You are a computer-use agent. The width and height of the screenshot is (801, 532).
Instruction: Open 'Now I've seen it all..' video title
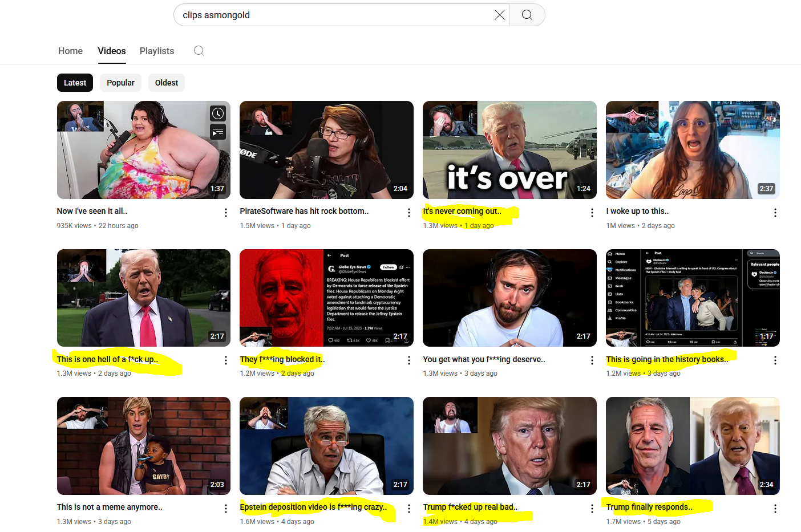tap(92, 211)
